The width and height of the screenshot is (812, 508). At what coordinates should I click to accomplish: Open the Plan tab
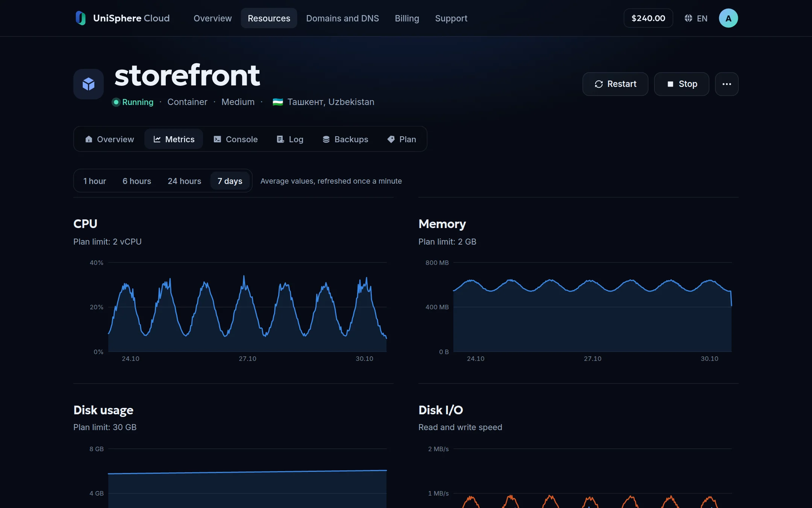pos(401,139)
